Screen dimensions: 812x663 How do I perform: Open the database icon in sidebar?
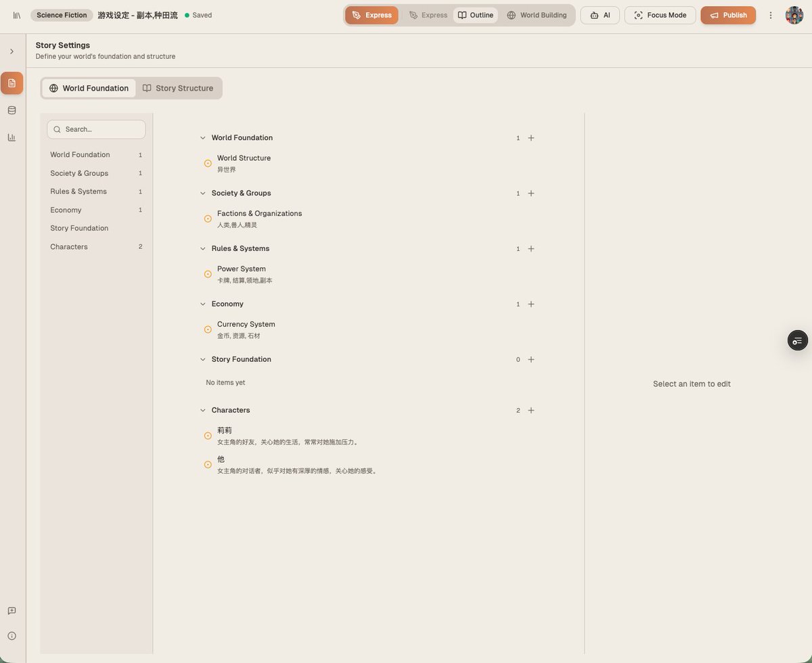[x=12, y=110]
